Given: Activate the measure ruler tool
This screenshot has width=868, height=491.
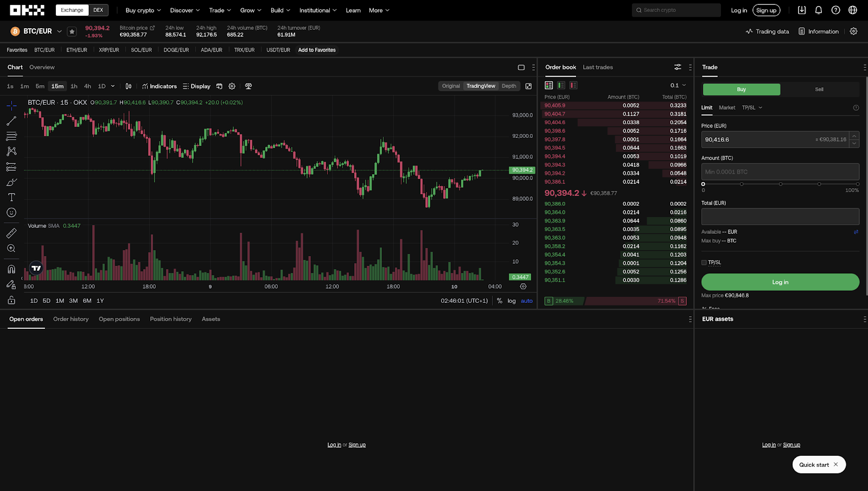Looking at the screenshot, I should click(x=11, y=233).
